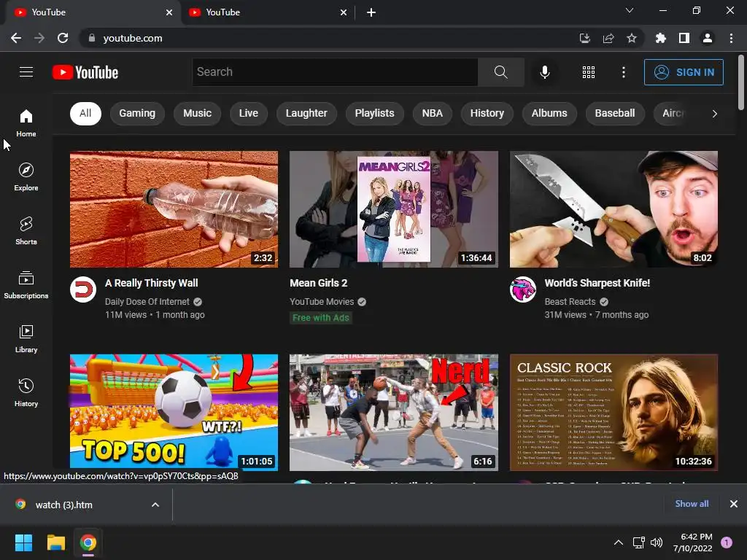The image size is (747, 560).
Task: Select the Gaming filter chip
Action: pos(137,113)
